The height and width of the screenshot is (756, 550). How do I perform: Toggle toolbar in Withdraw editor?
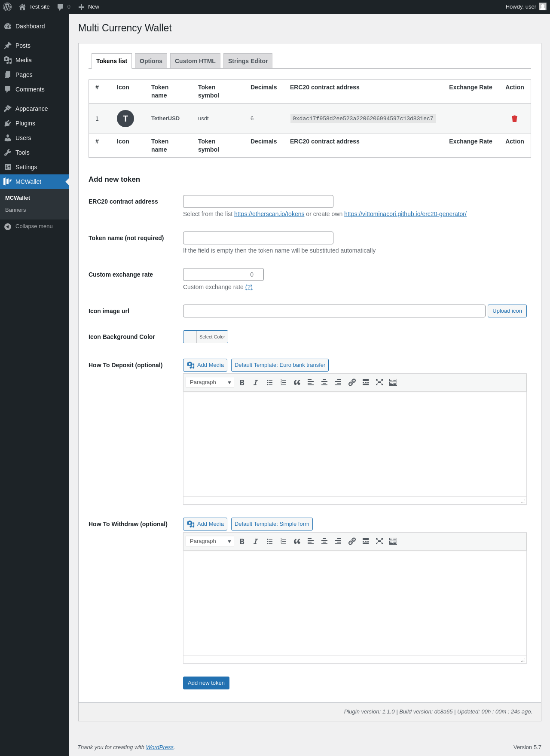pyautogui.click(x=393, y=541)
